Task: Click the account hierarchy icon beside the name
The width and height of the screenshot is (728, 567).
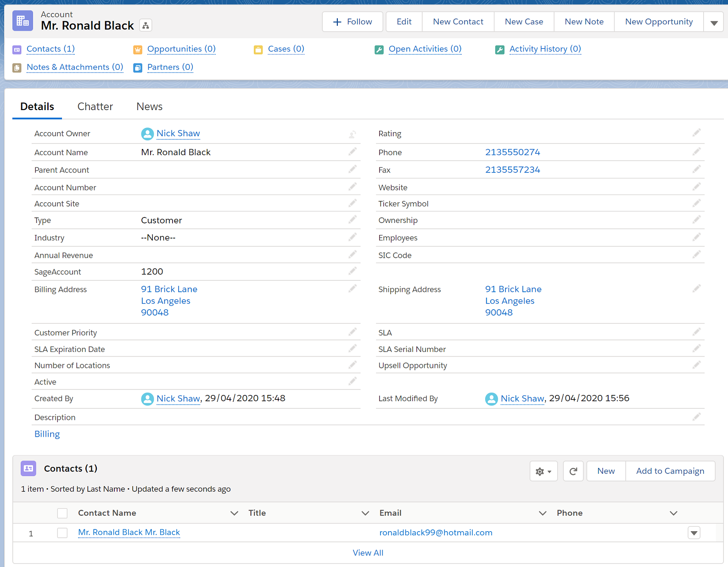Action: [x=146, y=26]
